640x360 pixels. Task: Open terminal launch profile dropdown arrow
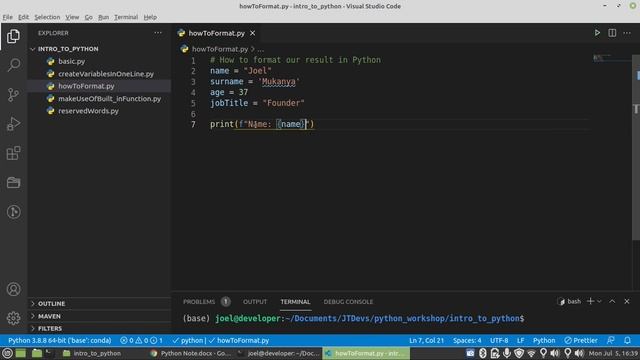tap(599, 301)
